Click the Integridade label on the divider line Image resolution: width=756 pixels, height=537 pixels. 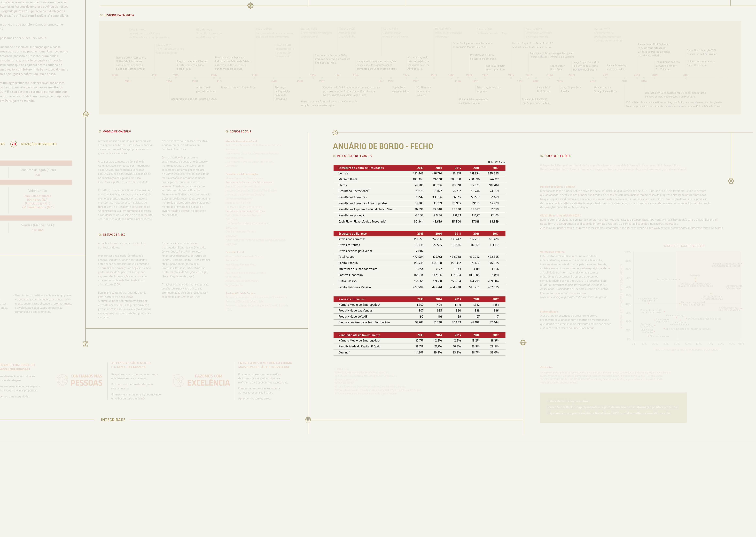coord(113,420)
